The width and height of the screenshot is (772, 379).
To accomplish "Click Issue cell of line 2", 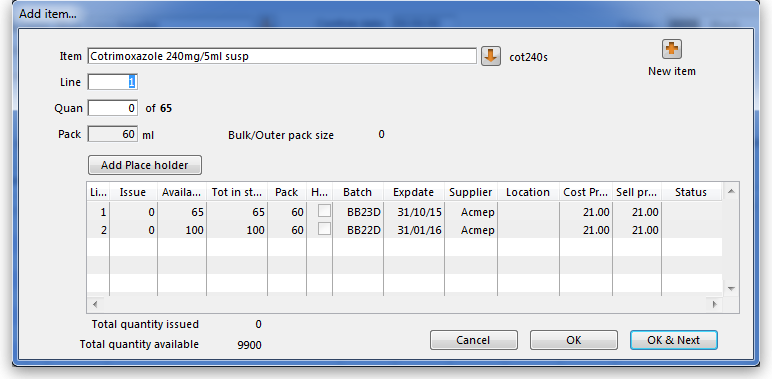I will [x=133, y=230].
